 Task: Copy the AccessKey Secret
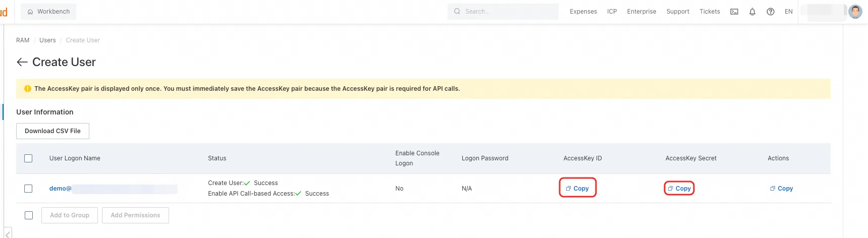[x=679, y=188]
